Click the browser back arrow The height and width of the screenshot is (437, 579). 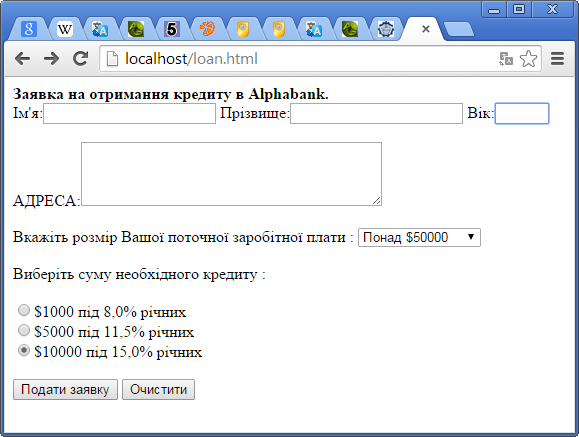23,59
